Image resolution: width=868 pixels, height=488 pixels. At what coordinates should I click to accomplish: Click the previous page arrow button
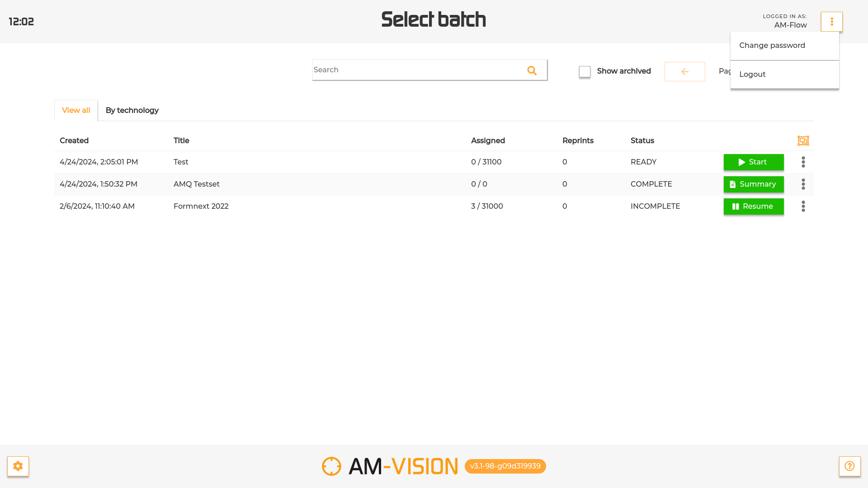coord(684,71)
